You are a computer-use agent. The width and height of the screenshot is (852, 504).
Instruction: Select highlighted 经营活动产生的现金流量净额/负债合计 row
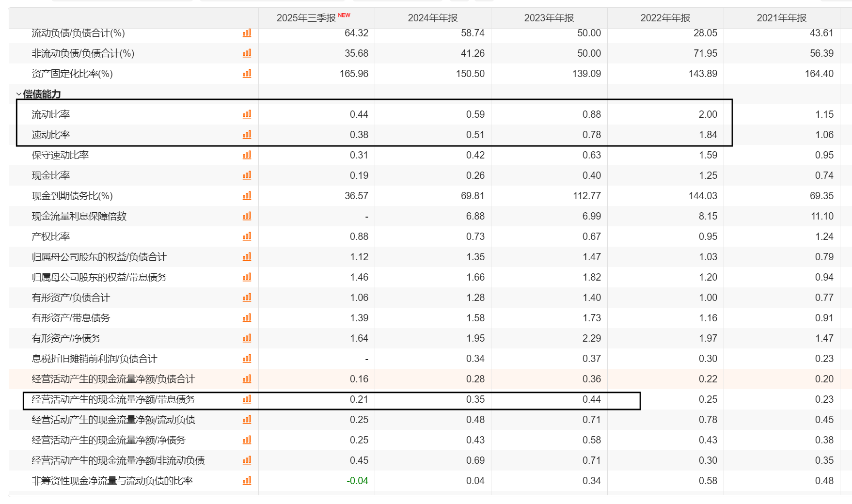click(x=113, y=379)
